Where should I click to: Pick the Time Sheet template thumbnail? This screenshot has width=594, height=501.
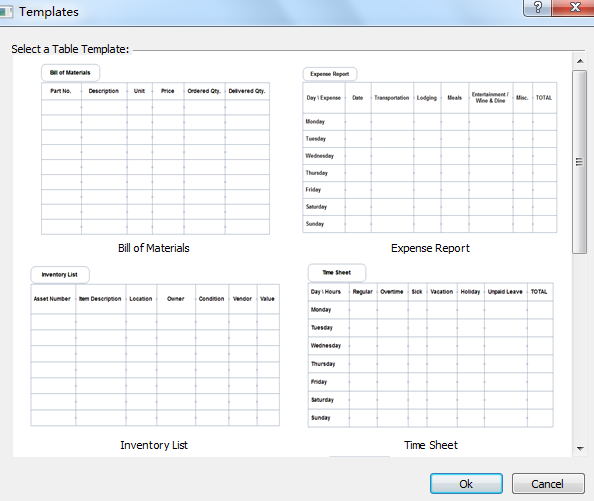coord(430,346)
